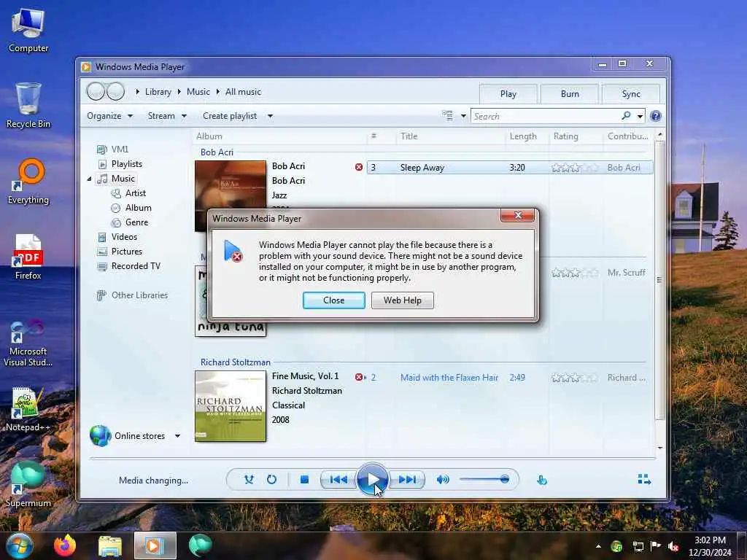The image size is (747, 560).
Task: Click Library in the breadcrumb
Action: [158, 92]
